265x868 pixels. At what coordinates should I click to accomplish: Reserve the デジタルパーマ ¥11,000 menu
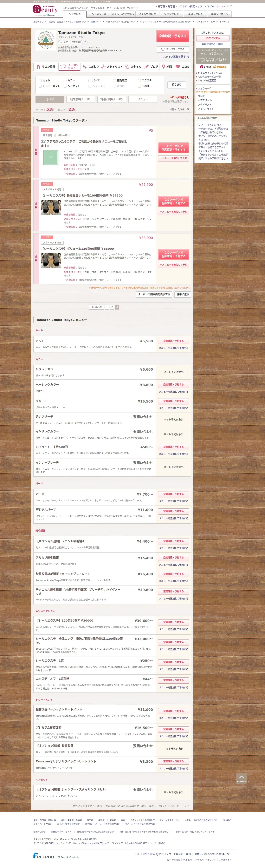click(x=174, y=511)
